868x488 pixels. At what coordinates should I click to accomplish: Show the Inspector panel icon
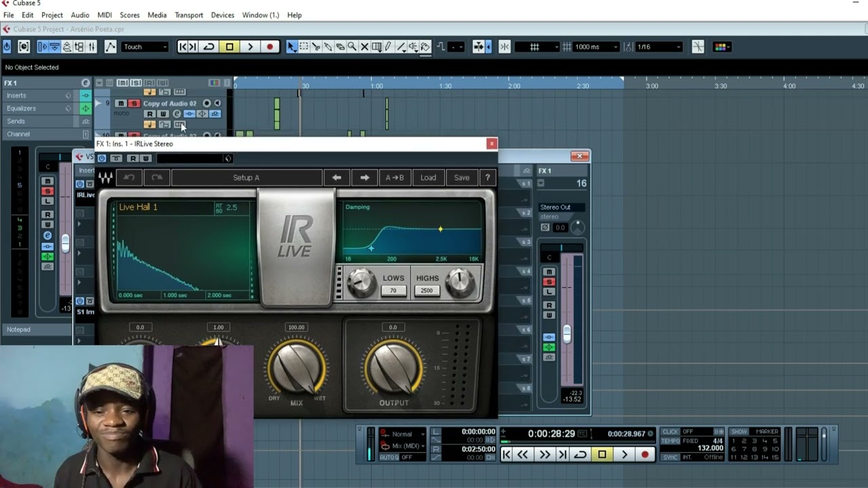click(x=43, y=47)
